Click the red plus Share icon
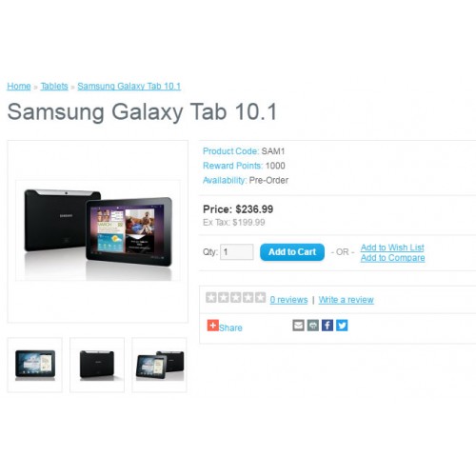 pyautogui.click(x=212, y=326)
